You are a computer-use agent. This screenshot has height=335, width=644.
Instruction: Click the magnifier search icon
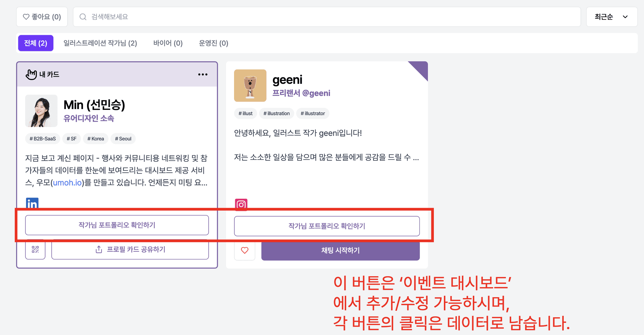point(83,17)
